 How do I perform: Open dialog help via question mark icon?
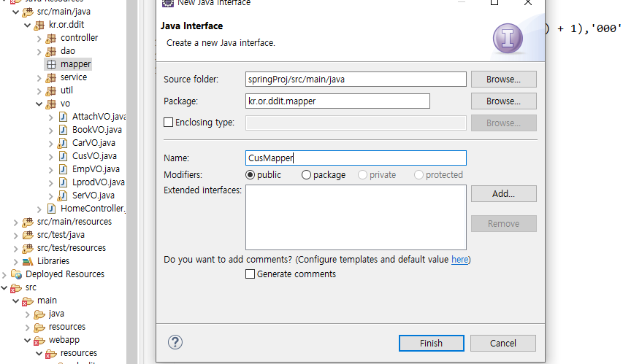pos(175,342)
